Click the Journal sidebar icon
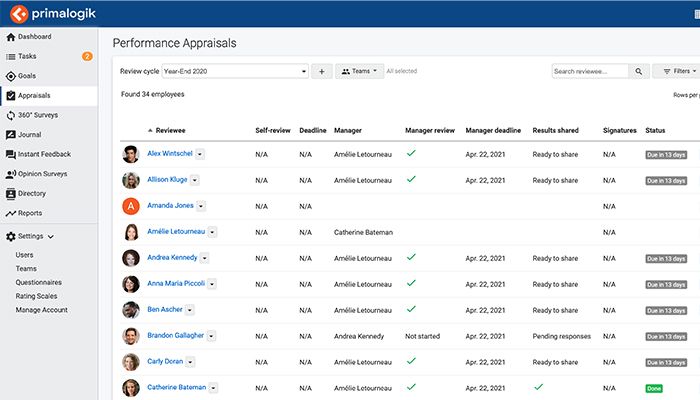Image resolution: width=700 pixels, height=400 pixels. [10, 134]
